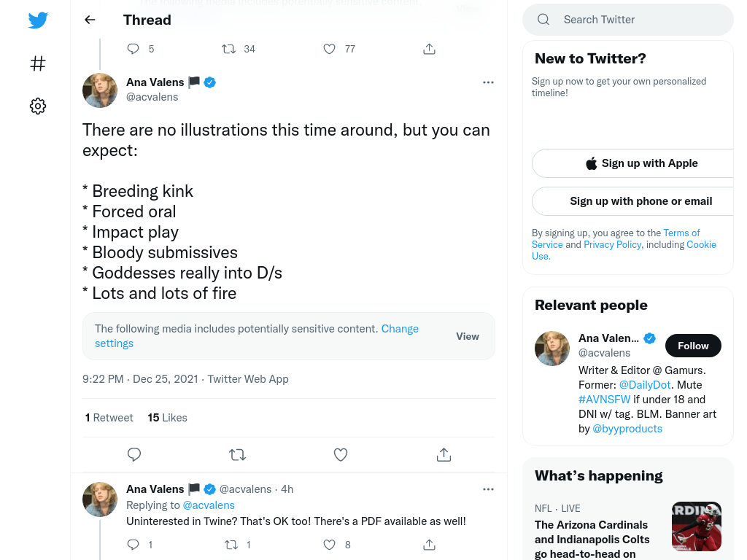This screenshot has width=747, height=560.
Task: Open the NFL Cardinals trend thumbnail
Action: point(696,526)
